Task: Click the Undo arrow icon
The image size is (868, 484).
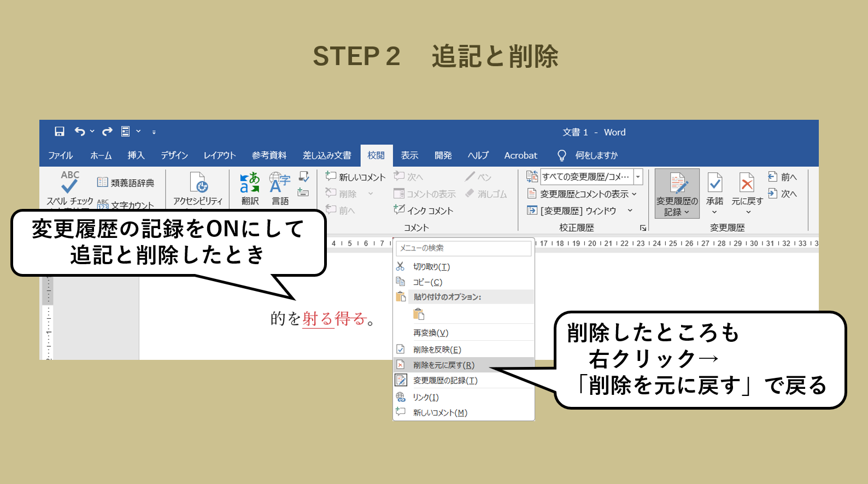Action: 80,131
